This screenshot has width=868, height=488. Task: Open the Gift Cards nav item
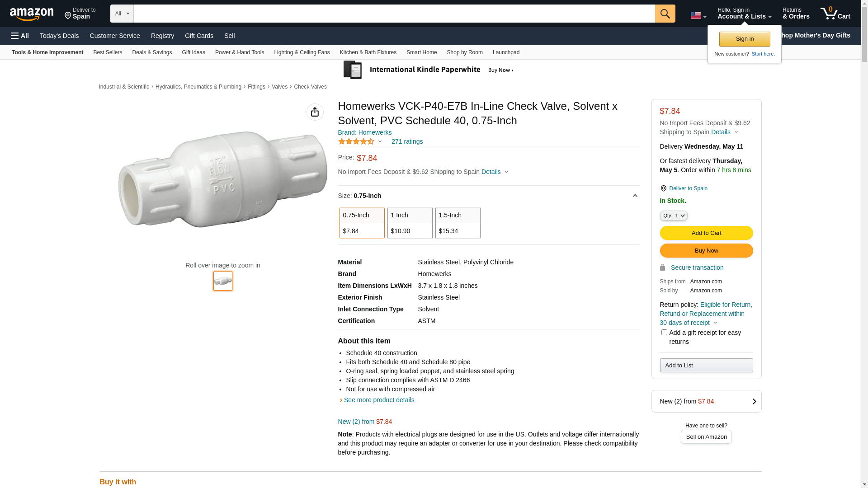[x=199, y=36]
